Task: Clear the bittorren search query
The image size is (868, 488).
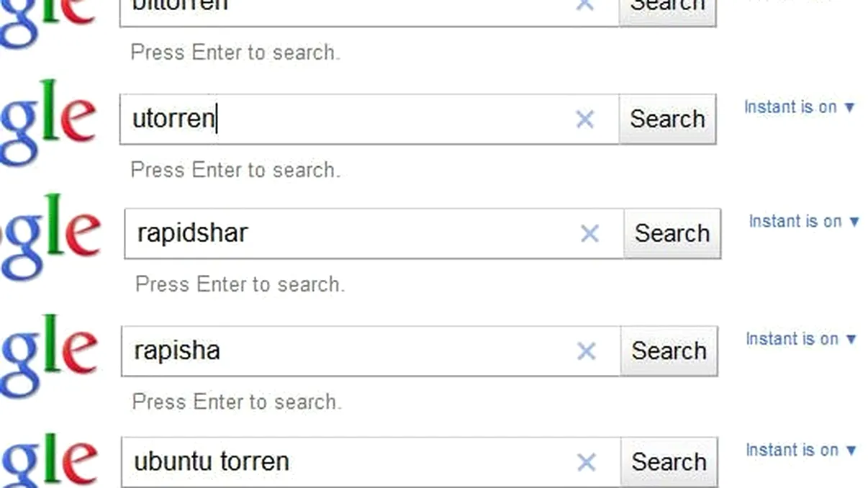Action: point(585,4)
